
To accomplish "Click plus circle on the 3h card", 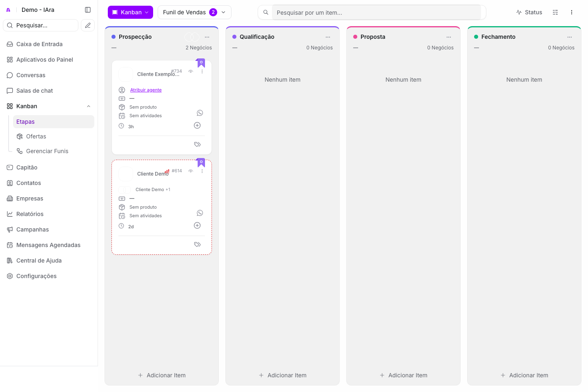I will [197, 125].
